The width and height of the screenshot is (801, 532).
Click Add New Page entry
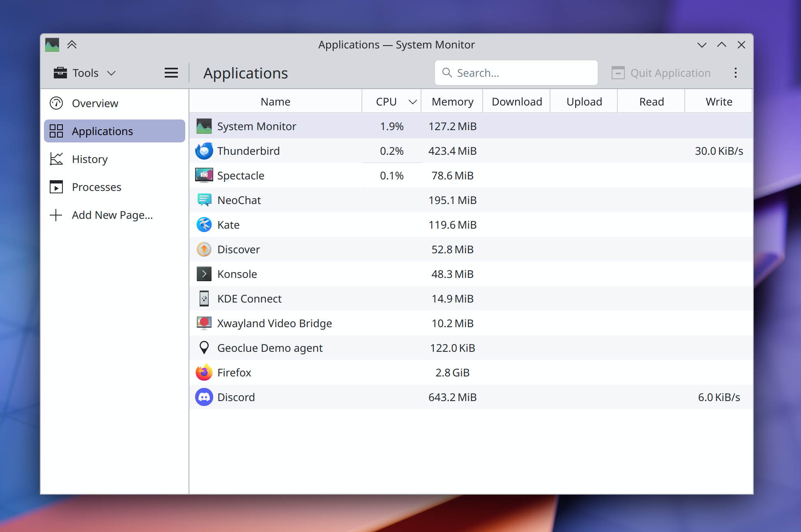click(x=112, y=215)
